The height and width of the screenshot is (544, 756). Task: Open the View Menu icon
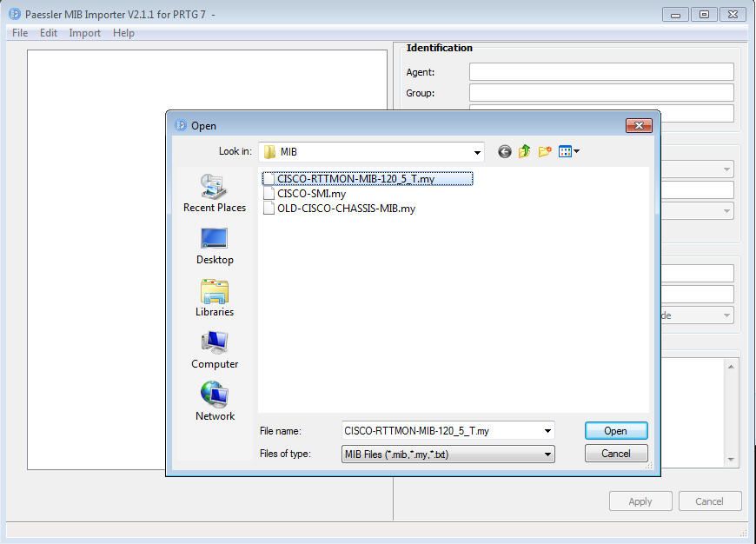pos(565,152)
